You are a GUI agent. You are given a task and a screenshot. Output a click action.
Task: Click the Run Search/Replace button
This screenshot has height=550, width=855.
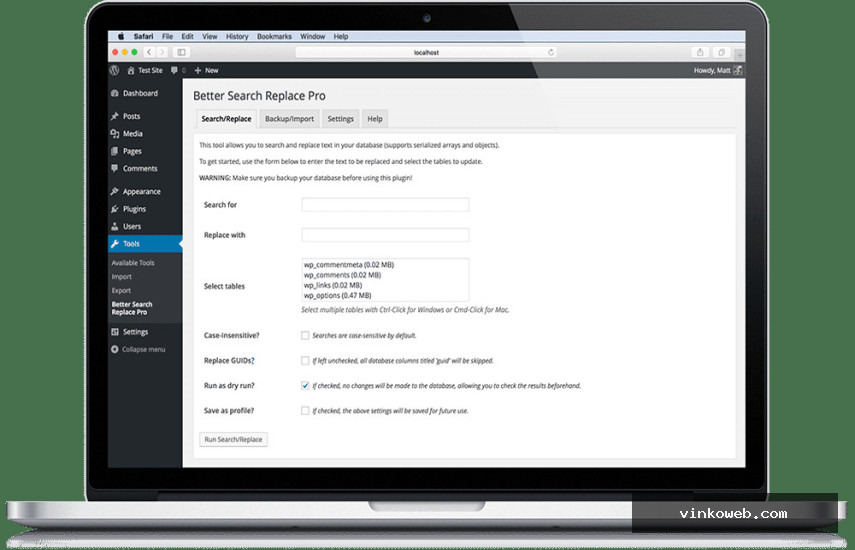click(x=233, y=439)
